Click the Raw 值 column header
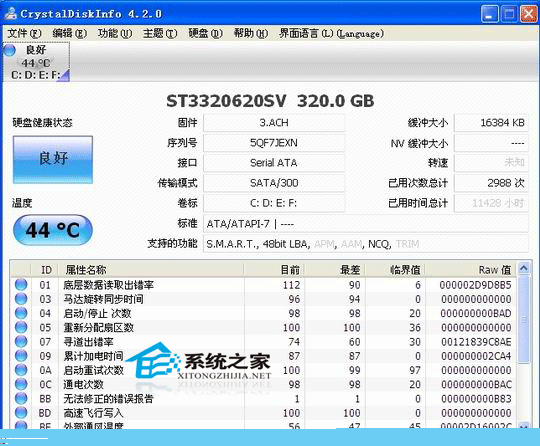Screen dimensions: 540x446 [471, 270]
